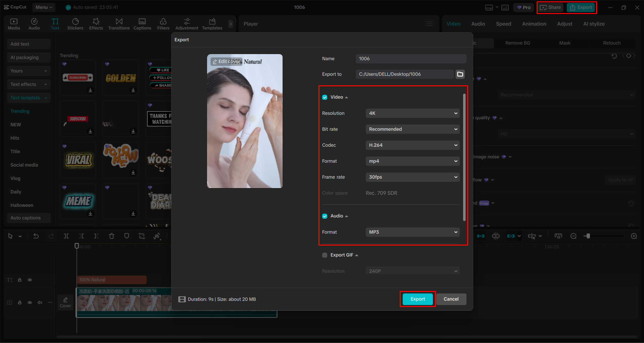Toggle the lock on the text track

[x=20, y=280]
